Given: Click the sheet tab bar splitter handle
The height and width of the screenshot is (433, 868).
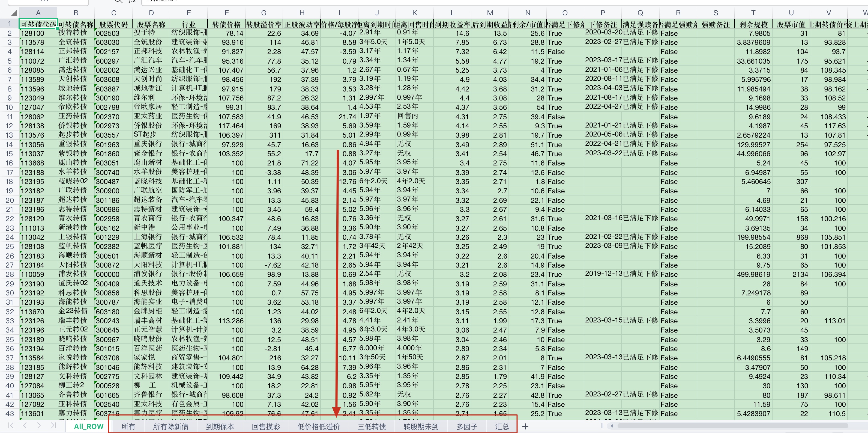Looking at the screenshot, I should point(603,426).
